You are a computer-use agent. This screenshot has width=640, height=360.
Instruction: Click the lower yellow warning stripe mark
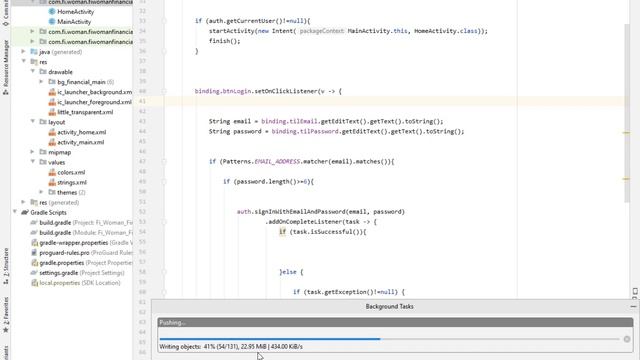pyautogui.click(x=626, y=179)
